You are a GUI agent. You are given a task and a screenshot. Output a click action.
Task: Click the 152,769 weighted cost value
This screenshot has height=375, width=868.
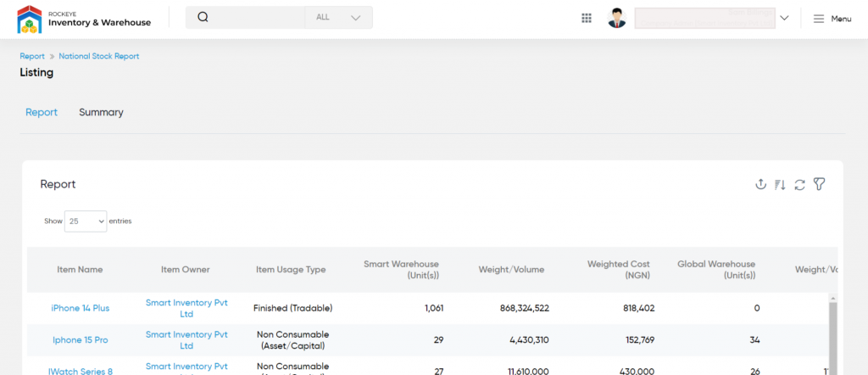click(639, 340)
